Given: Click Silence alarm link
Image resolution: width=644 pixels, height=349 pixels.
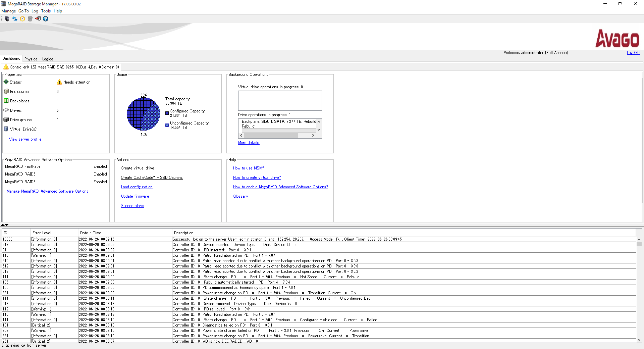Looking at the screenshot, I should (x=132, y=206).
